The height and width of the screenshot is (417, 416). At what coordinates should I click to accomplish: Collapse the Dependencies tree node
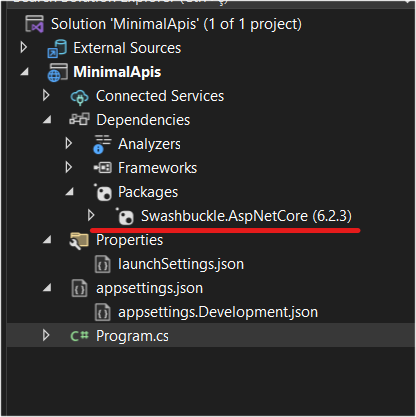coord(47,120)
